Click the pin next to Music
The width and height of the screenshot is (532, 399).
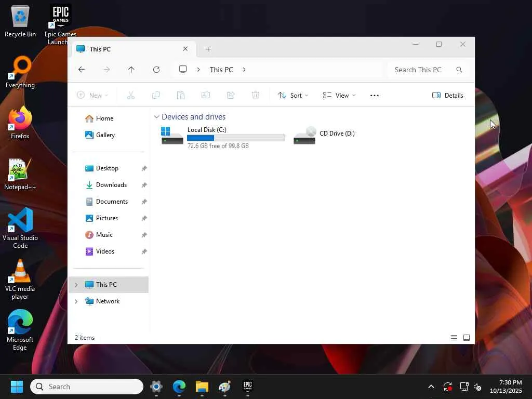144,235
